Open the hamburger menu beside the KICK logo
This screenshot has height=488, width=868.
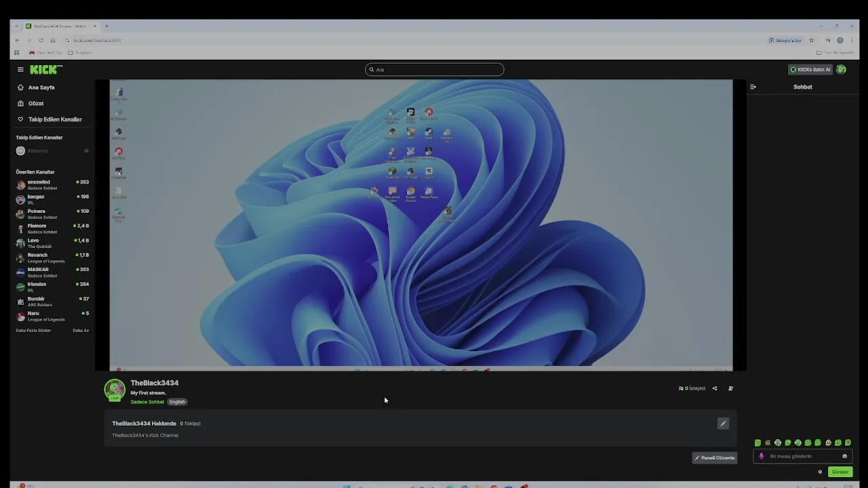point(20,69)
